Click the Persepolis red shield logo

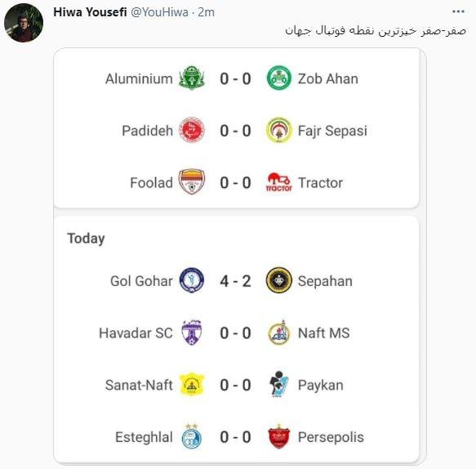278,436
